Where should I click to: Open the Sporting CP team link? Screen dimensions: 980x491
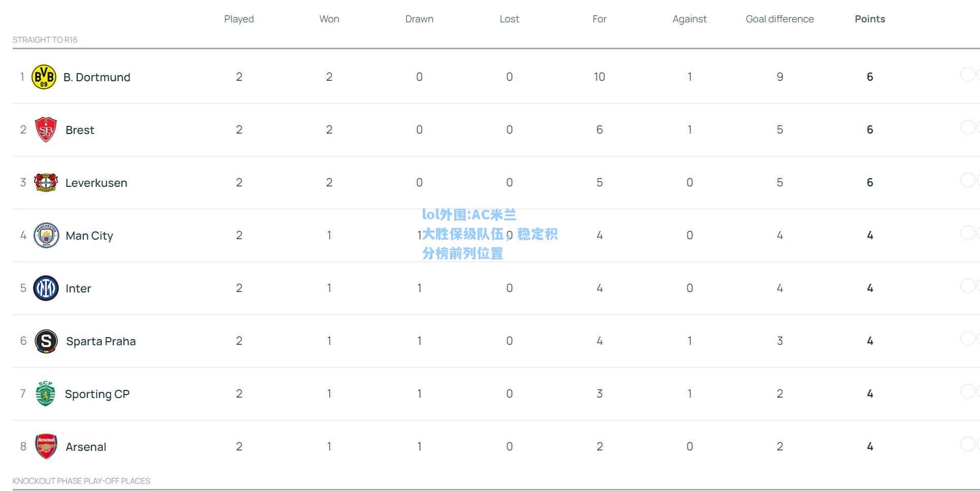97,394
